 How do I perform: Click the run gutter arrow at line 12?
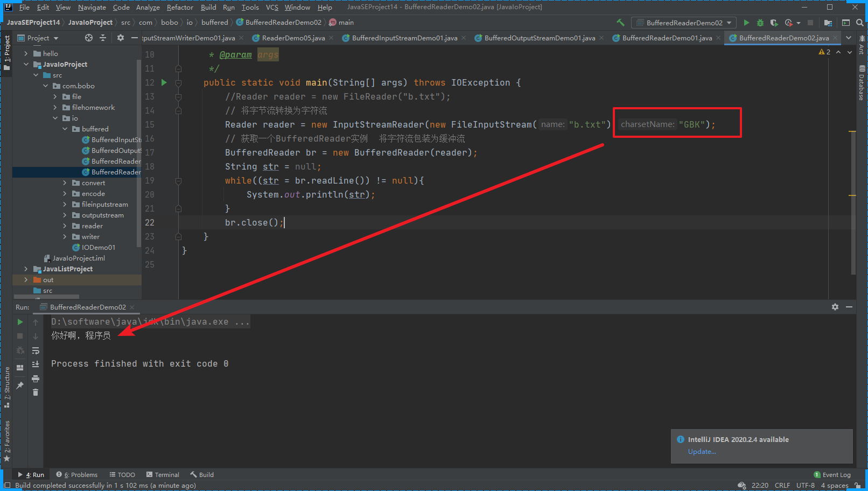[x=164, y=82]
